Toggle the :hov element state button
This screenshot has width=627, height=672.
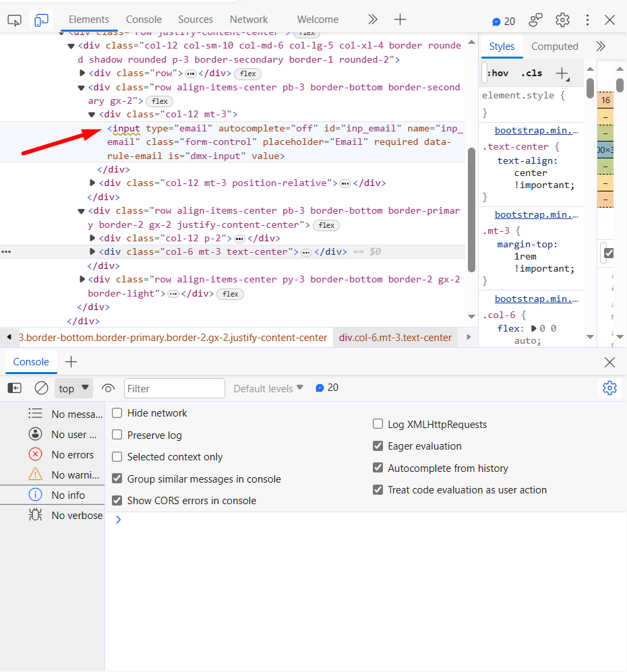point(498,73)
